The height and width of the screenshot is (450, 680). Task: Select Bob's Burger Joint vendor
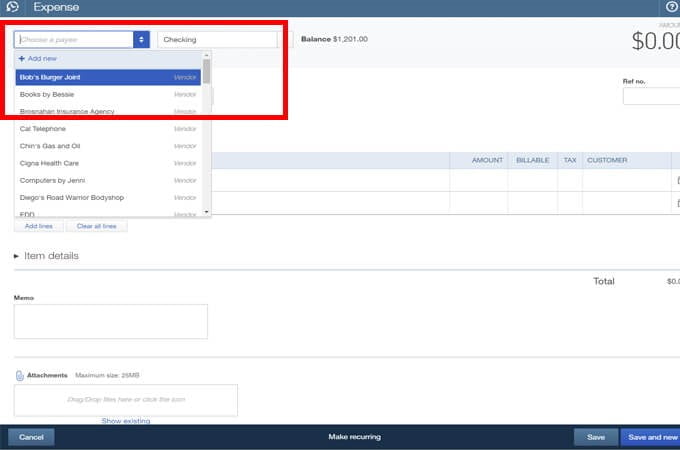pyautogui.click(x=108, y=77)
